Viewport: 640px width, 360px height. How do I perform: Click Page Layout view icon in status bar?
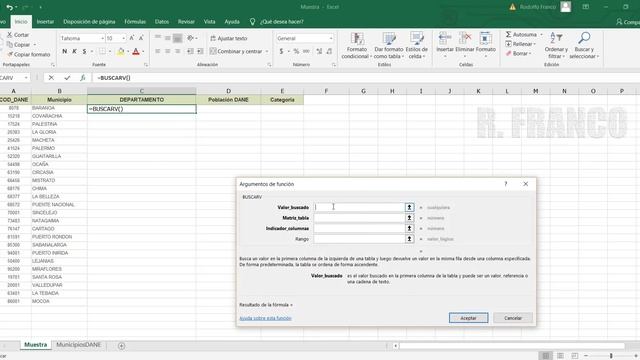[x=560, y=356]
